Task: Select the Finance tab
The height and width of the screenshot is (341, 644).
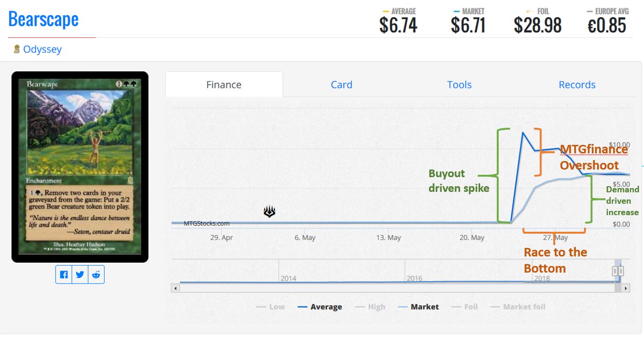Action: point(224,85)
